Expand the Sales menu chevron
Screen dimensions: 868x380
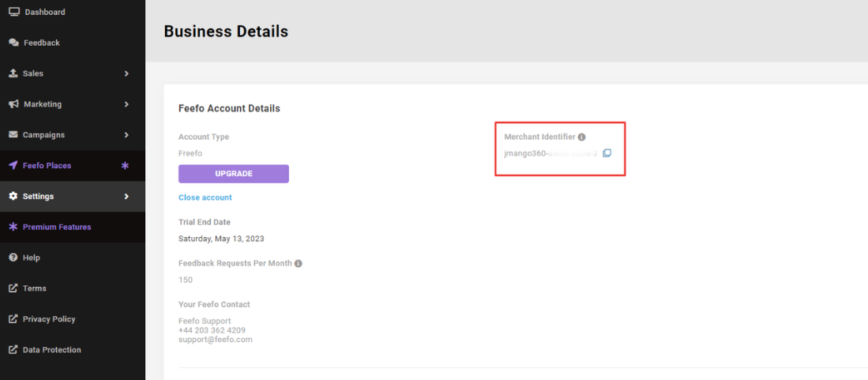(126, 73)
